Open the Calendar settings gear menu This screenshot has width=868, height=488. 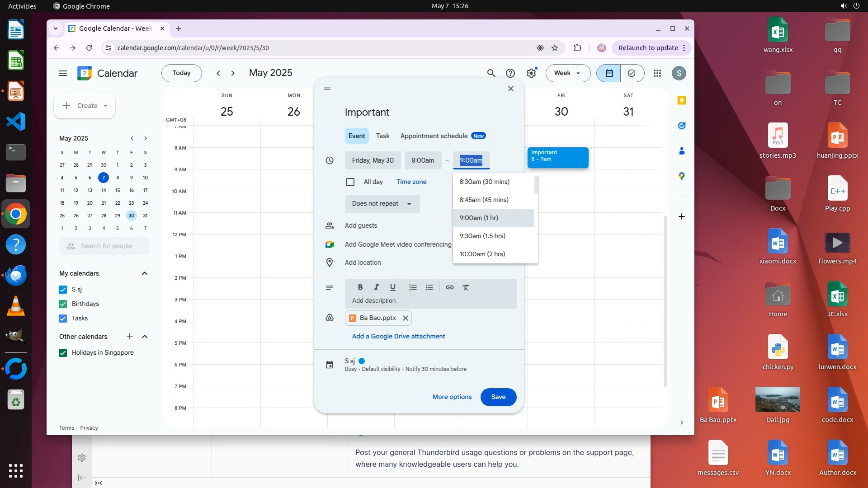(x=531, y=73)
